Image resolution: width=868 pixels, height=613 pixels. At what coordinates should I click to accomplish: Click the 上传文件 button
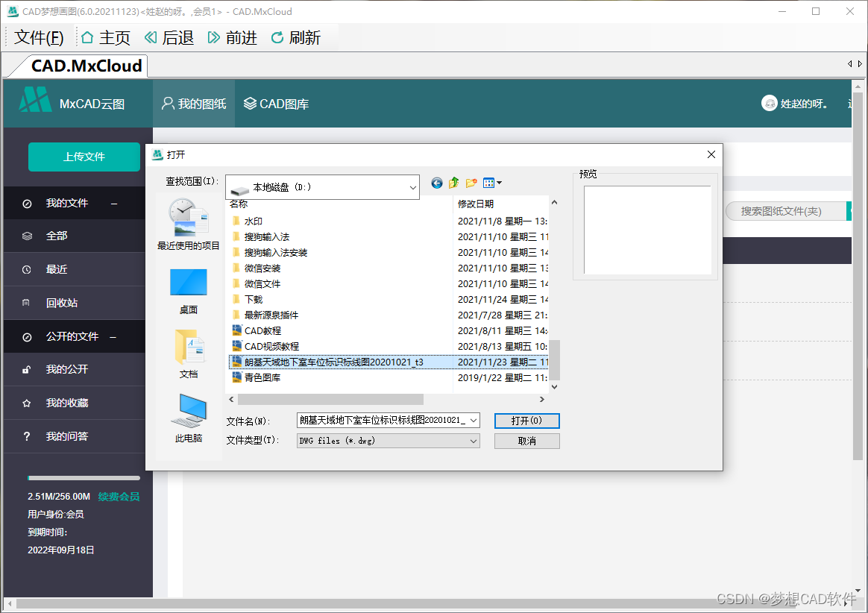point(84,157)
